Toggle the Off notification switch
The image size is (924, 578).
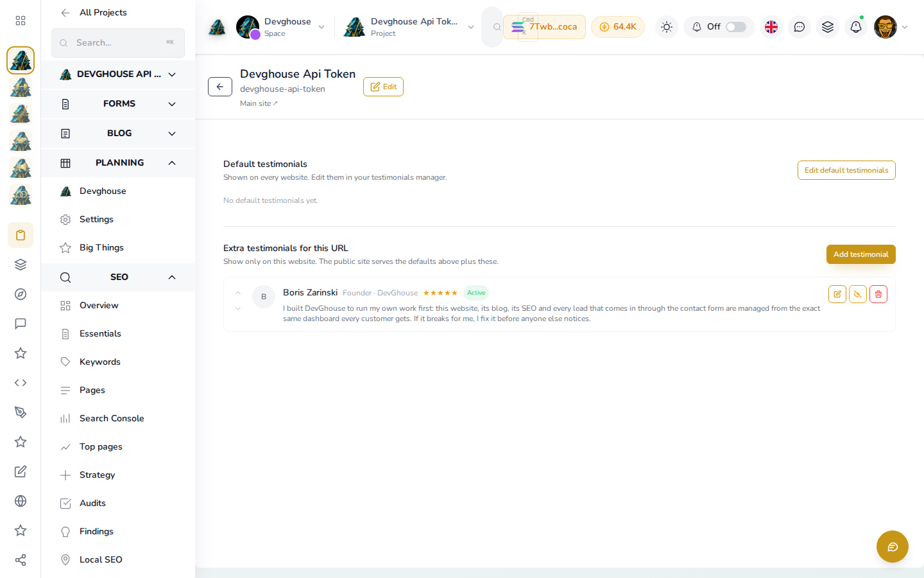tap(736, 27)
